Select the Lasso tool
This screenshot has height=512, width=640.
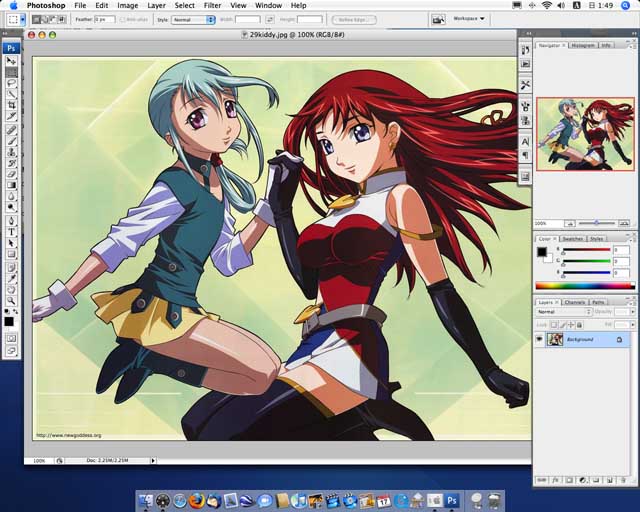tap(11, 83)
